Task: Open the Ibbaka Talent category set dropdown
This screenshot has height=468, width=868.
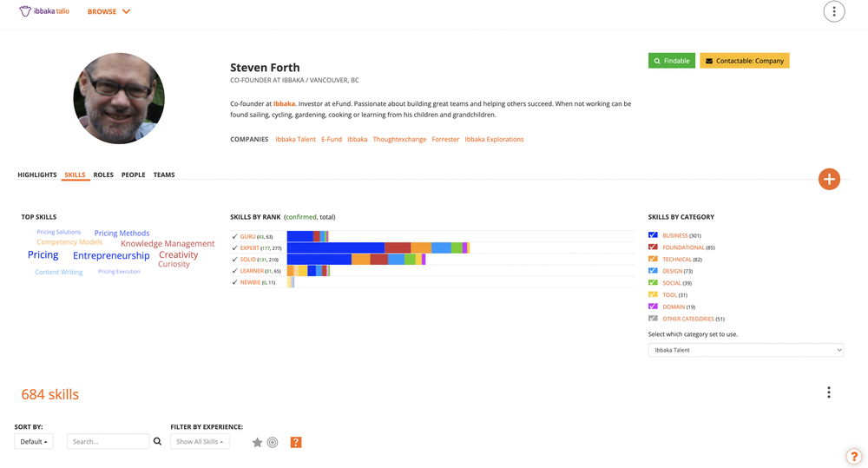Action: 746,350
